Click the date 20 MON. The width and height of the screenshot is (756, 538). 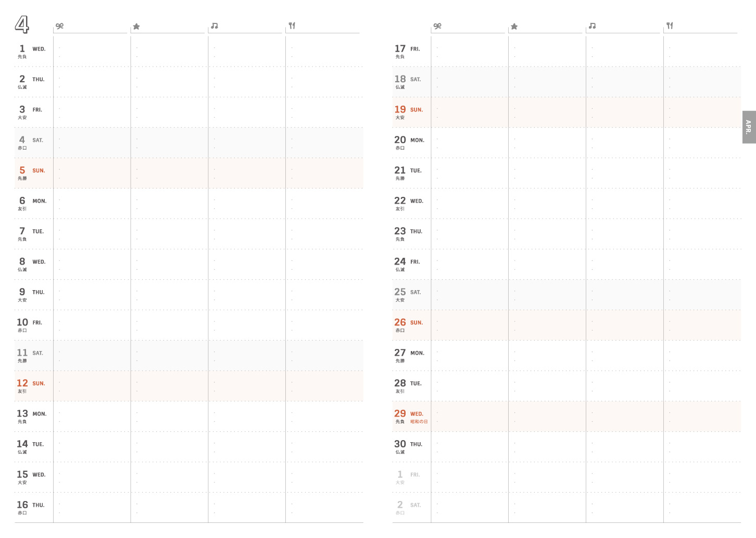click(x=409, y=140)
